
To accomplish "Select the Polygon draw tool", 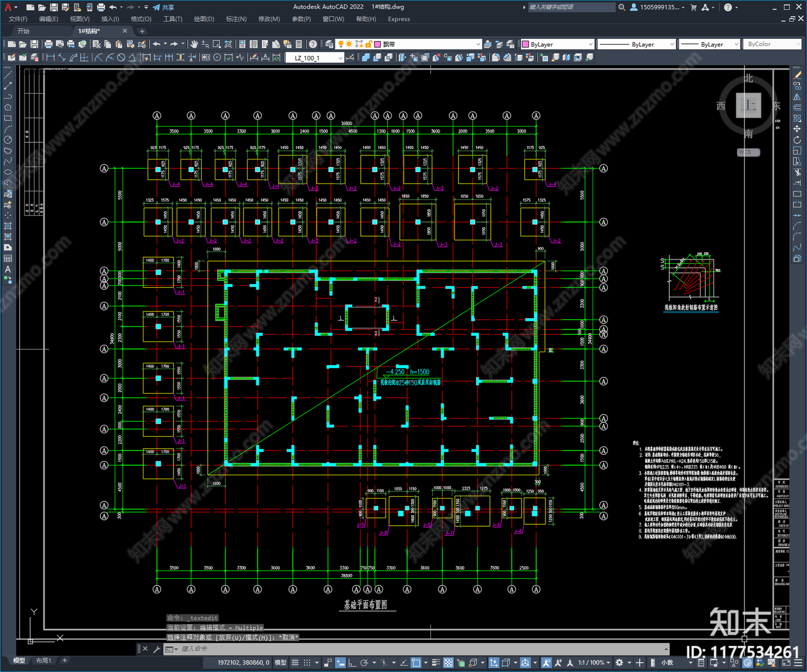I will point(8,107).
